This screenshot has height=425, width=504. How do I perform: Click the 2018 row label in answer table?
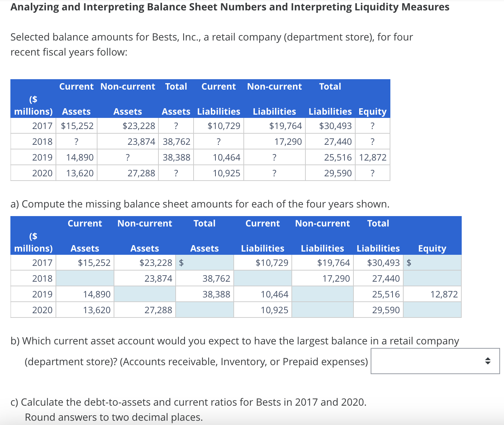[42, 278]
